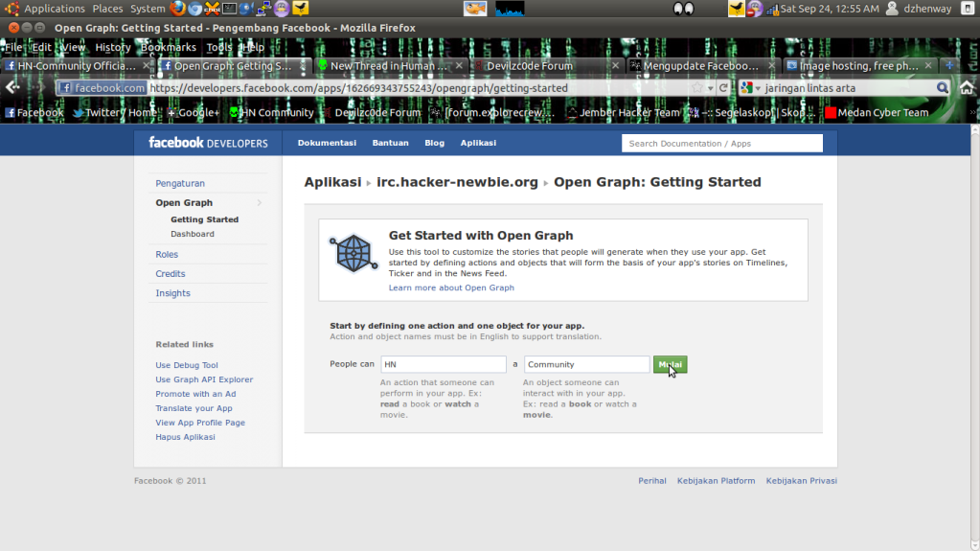Open HN Community bookmark
This screenshot has height=551, width=980.
[x=271, y=112]
